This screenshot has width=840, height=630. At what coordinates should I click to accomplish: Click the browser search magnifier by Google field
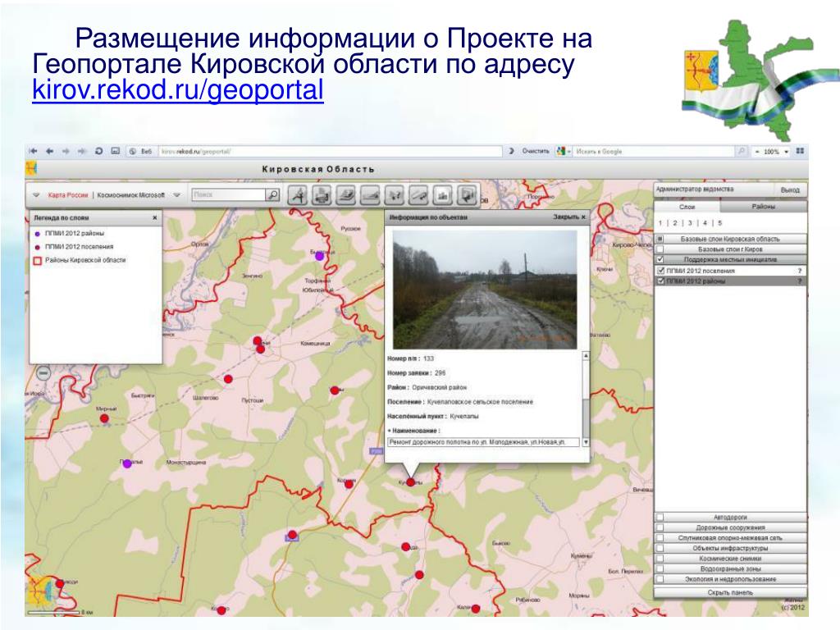tap(742, 152)
